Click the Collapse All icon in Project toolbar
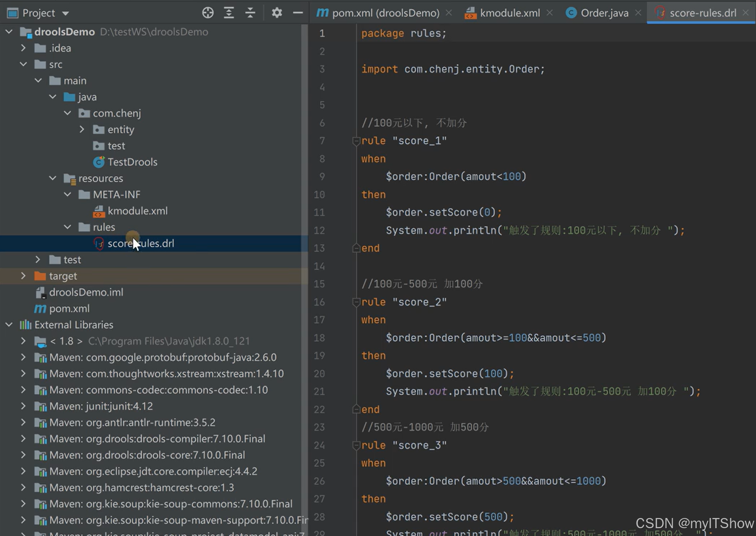The height and width of the screenshot is (536, 756). tap(250, 13)
